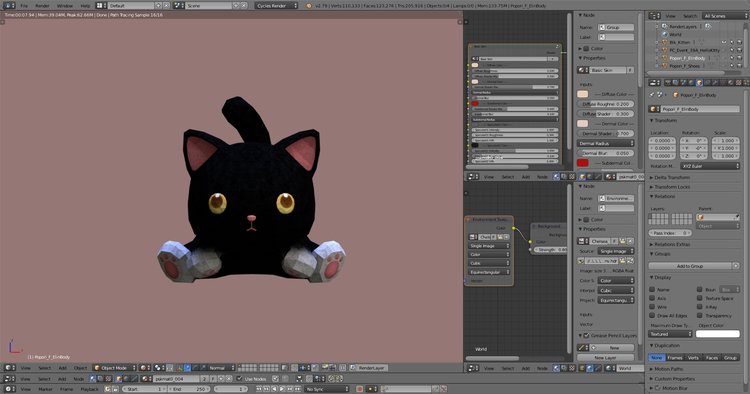
Task: Open the Playback menu in the timeline
Action: point(89,389)
